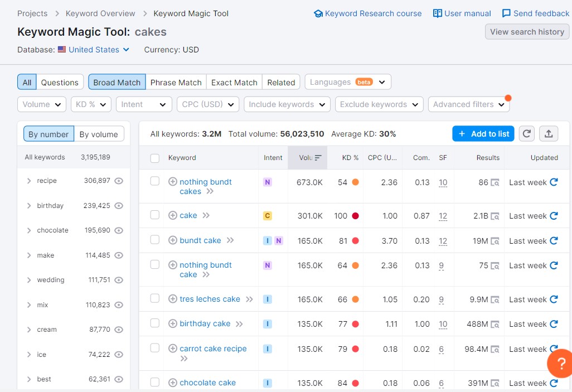Toggle the eye icon for recipe group
The width and height of the screenshot is (572, 392).
118,181
